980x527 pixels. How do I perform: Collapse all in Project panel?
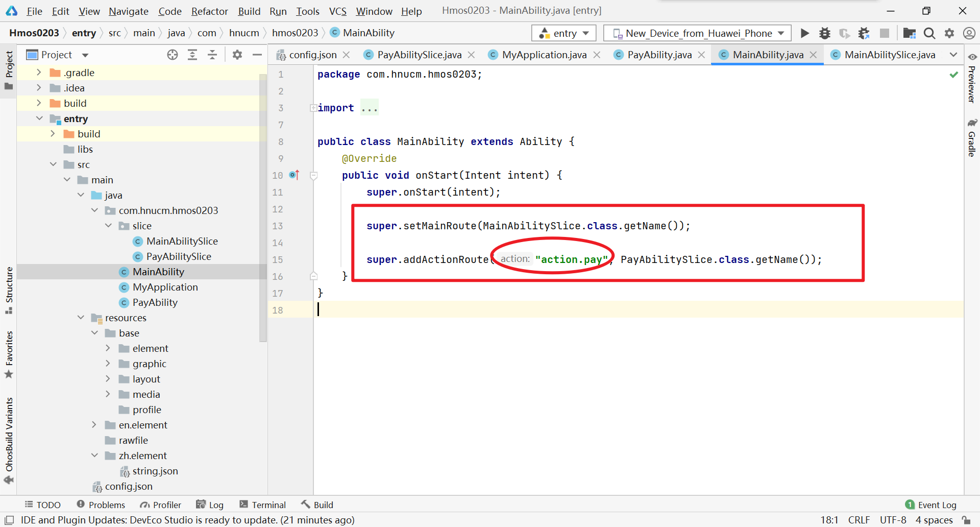(212, 55)
